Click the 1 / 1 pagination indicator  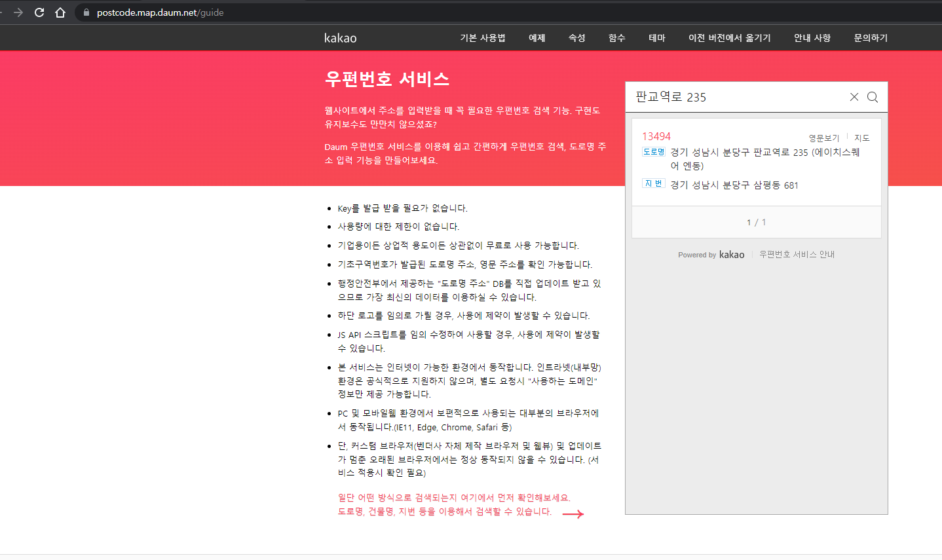[x=757, y=223]
